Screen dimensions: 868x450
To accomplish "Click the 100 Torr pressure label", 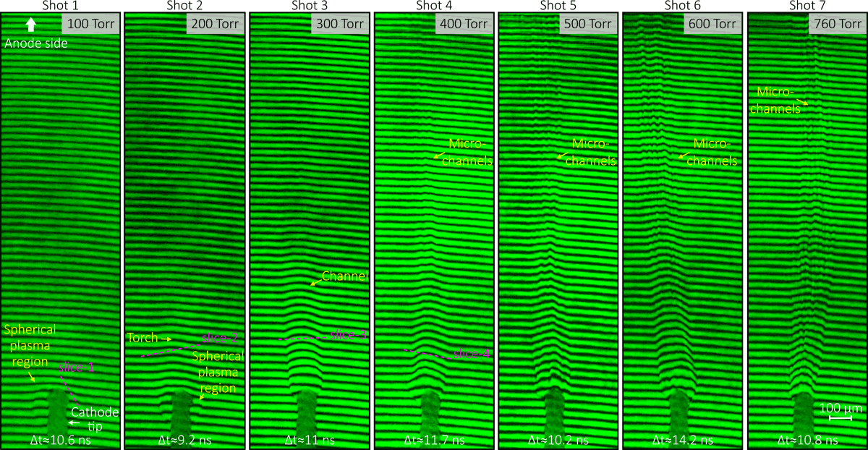I will click(x=90, y=24).
